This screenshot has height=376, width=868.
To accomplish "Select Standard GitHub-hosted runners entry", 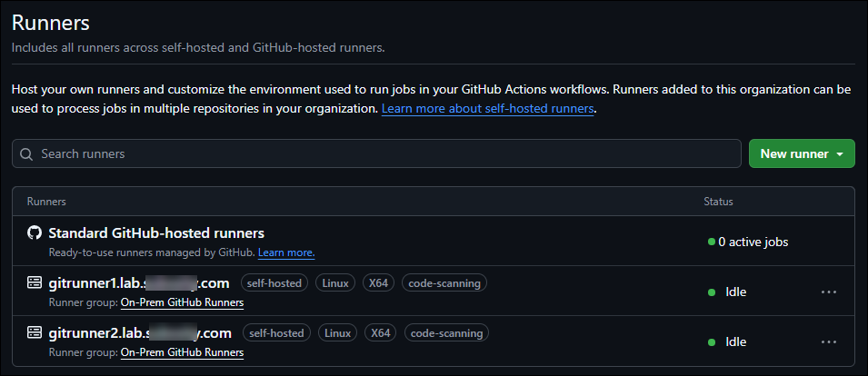I will pos(156,233).
